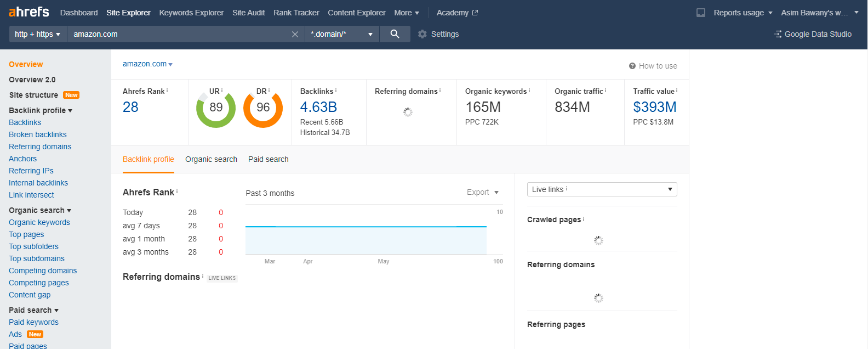Open Asim Bawany's workspace dropdown

tap(820, 13)
